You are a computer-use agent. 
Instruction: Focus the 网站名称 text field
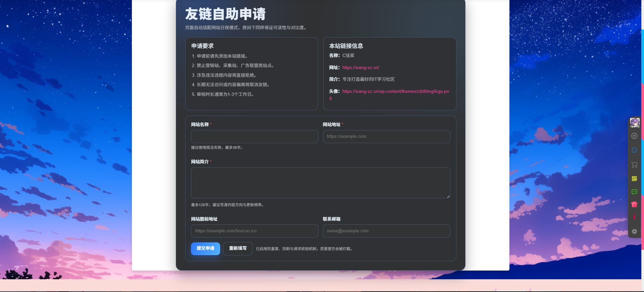pos(254,137)
